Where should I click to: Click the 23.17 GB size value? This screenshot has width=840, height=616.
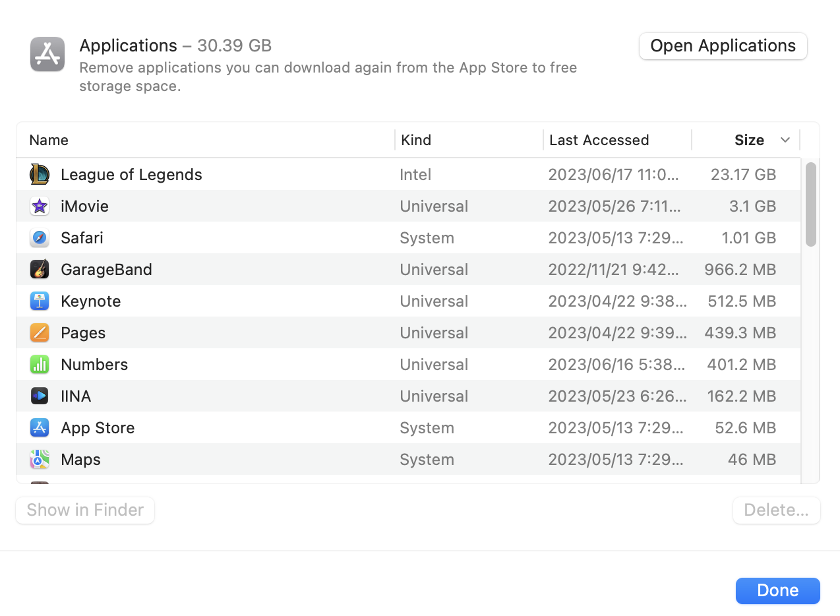tap(743, 175)
